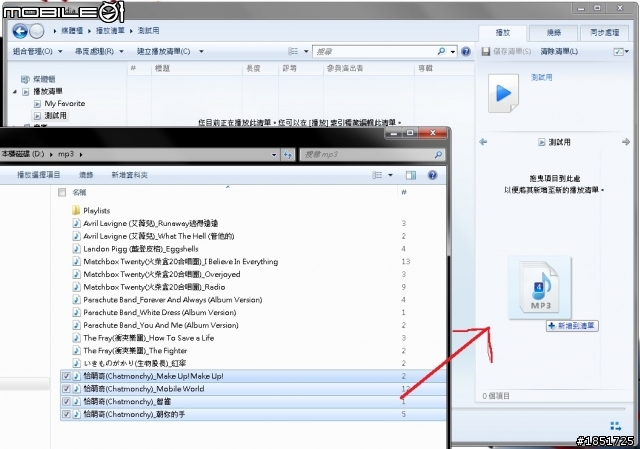Viewport: 640px width, 449px height.
Task: Click 播放選擇項目 in Explorer toolbar
Action: point(38,175)
